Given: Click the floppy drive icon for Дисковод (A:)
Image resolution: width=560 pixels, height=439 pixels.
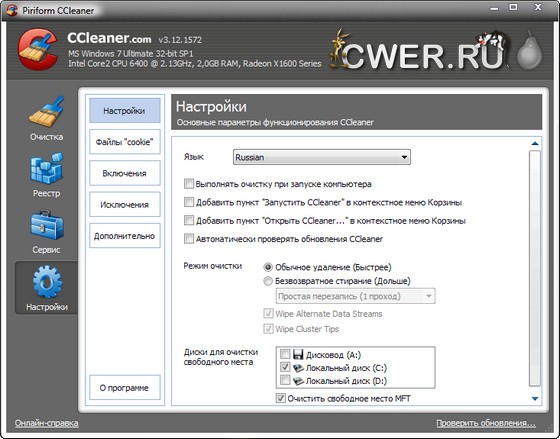Looking at the screenshot, I should 298,354.
